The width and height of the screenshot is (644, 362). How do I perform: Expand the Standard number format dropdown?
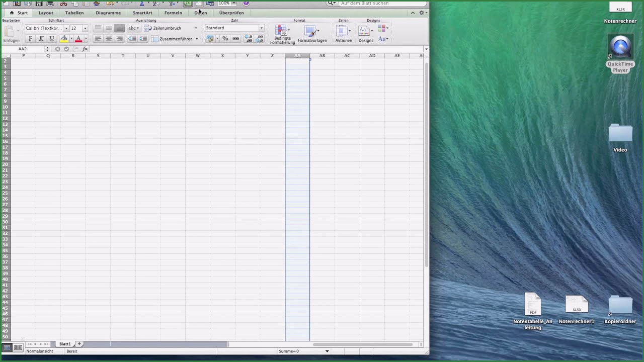[261, 28]
